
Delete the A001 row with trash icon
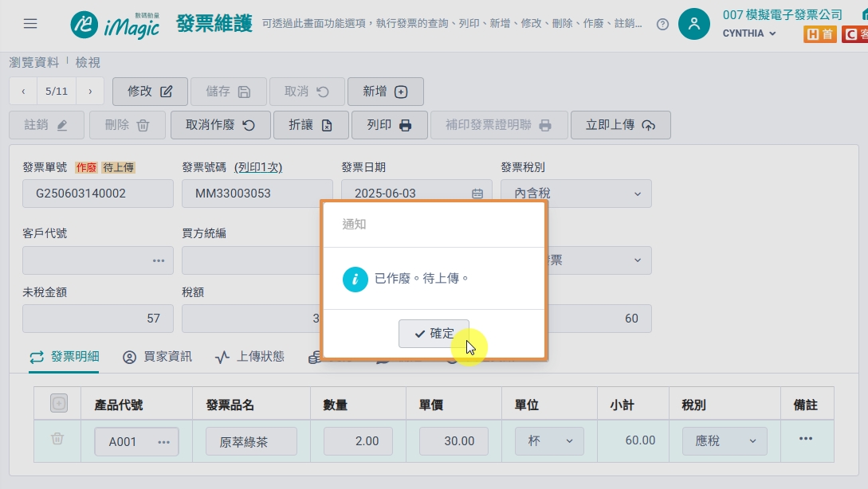click(x=57, y=439)
